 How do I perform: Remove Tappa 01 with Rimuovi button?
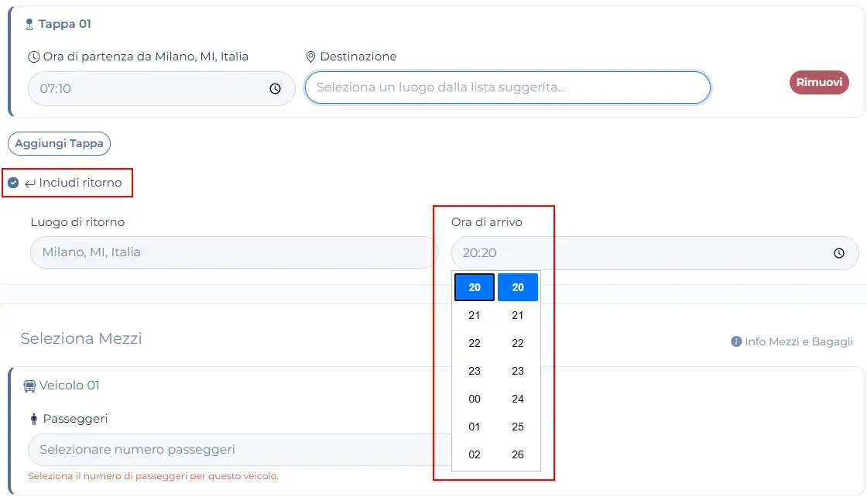click(x=819, y=82)
